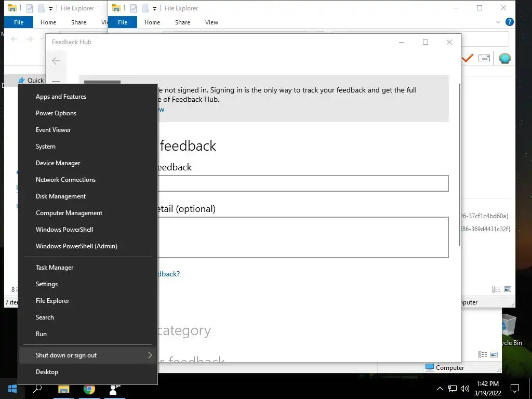
Task: Open File tab in right File Explorer
Action: (123, 22)
